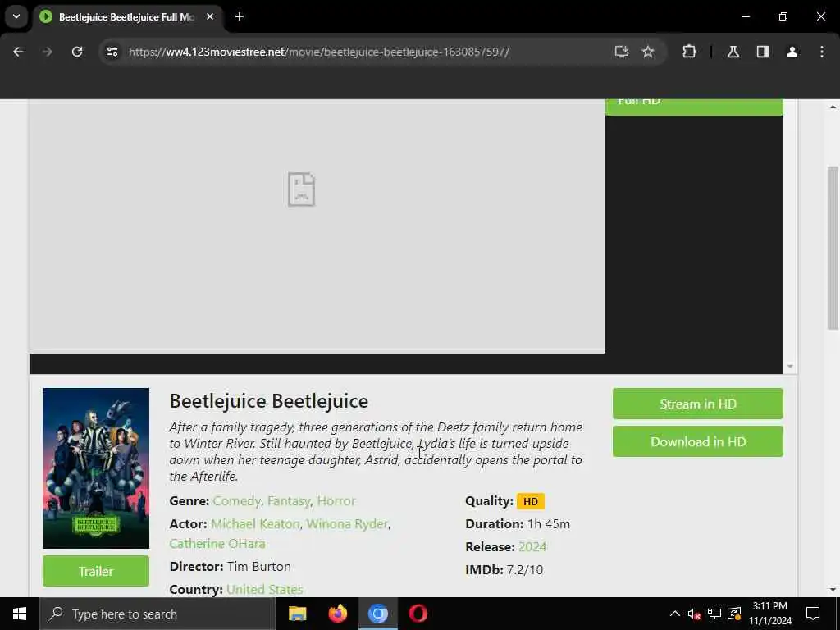
Task: Open a new tab with plus button
Action: pos(240,16)
